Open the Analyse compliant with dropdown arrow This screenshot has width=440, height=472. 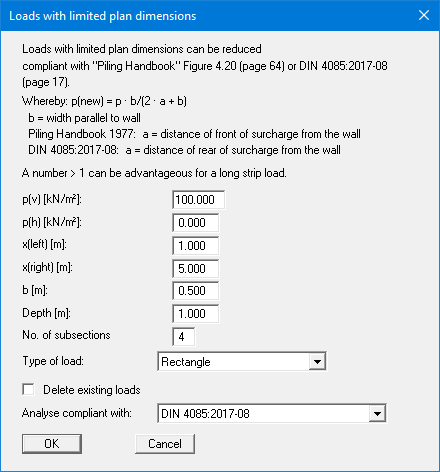click(x=377, y=414)
